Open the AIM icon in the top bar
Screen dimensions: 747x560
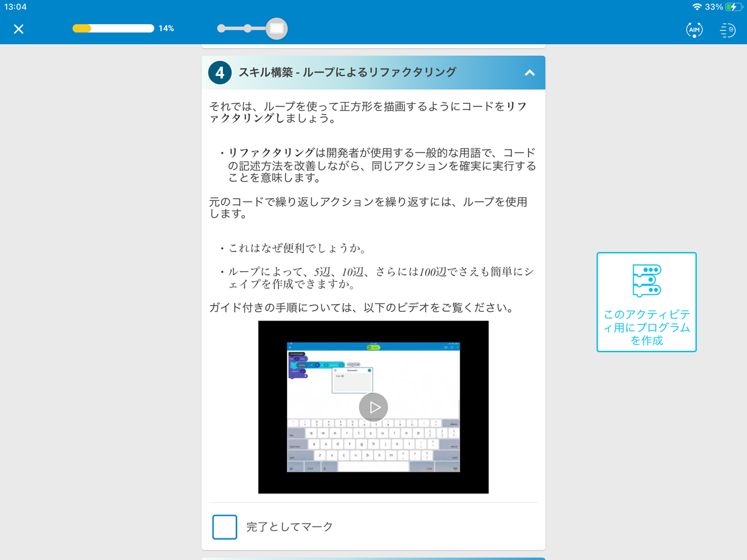(694, 29)
